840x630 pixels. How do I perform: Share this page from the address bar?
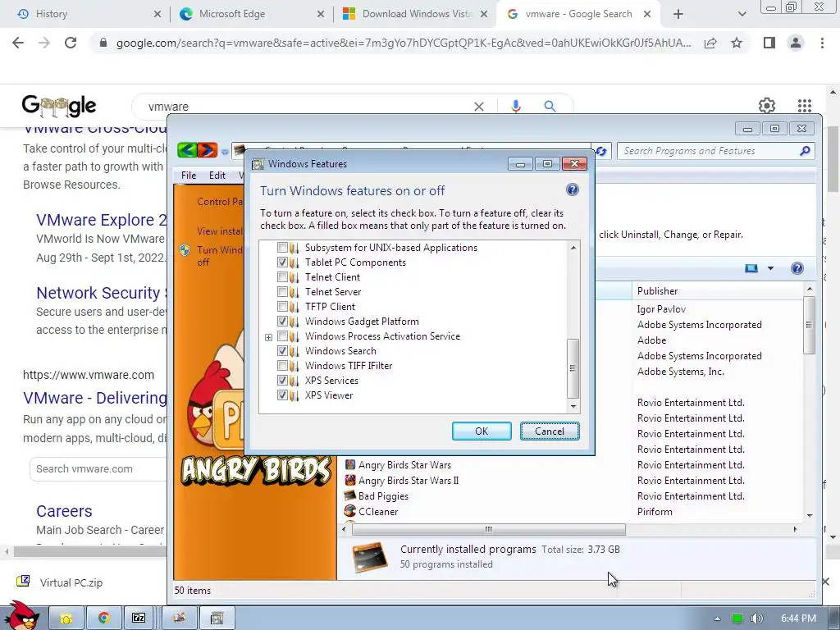point(710,43)
